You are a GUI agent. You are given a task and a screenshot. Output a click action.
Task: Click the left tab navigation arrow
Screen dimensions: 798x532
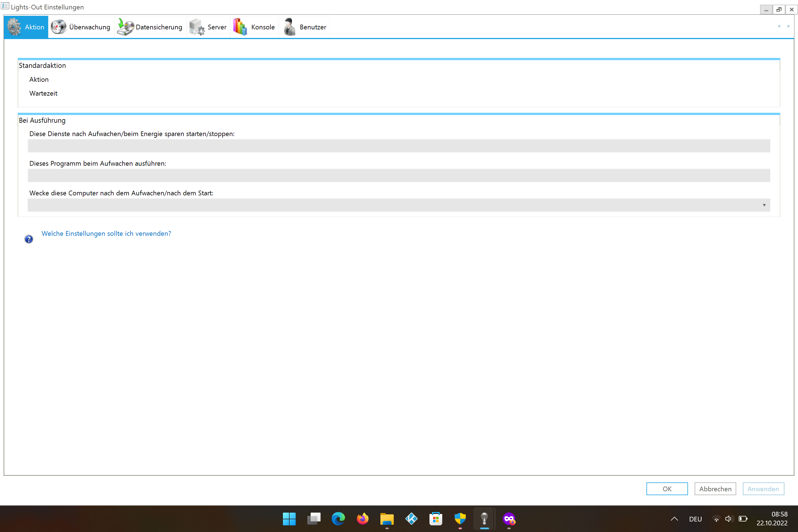tap(778, 26)
